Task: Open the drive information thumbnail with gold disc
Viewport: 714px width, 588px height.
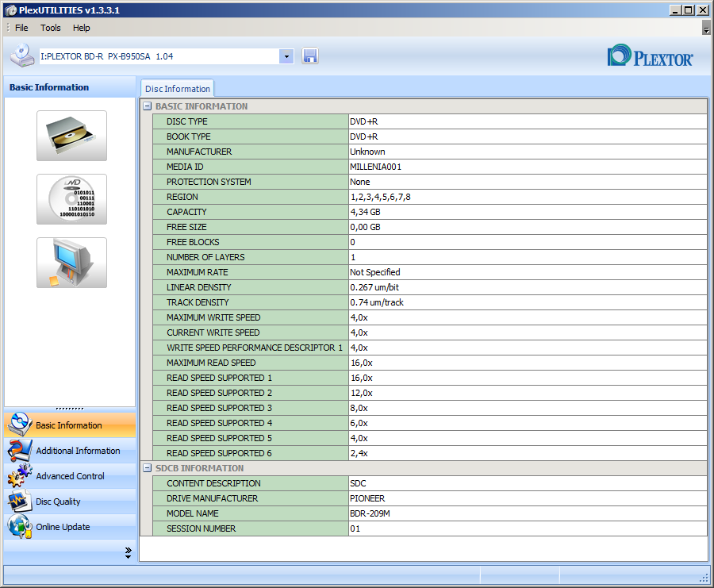Action: pyautogui.click(x=72, y=136)
